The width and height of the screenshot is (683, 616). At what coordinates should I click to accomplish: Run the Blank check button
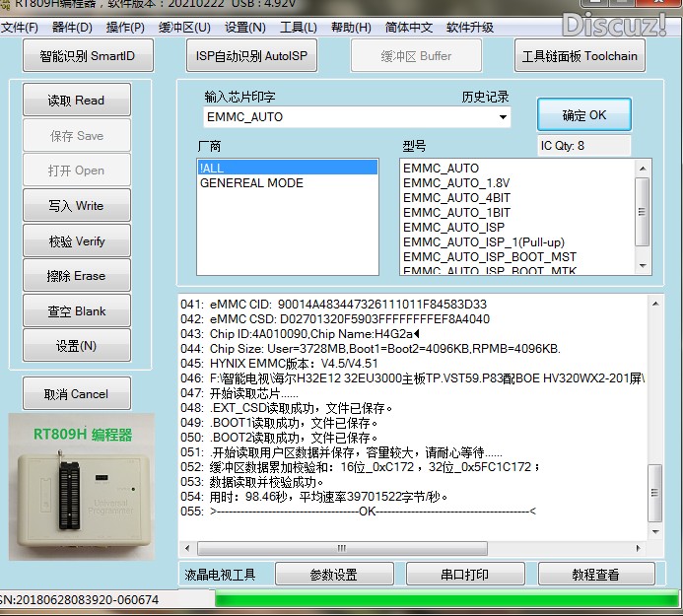click(76, 311)
